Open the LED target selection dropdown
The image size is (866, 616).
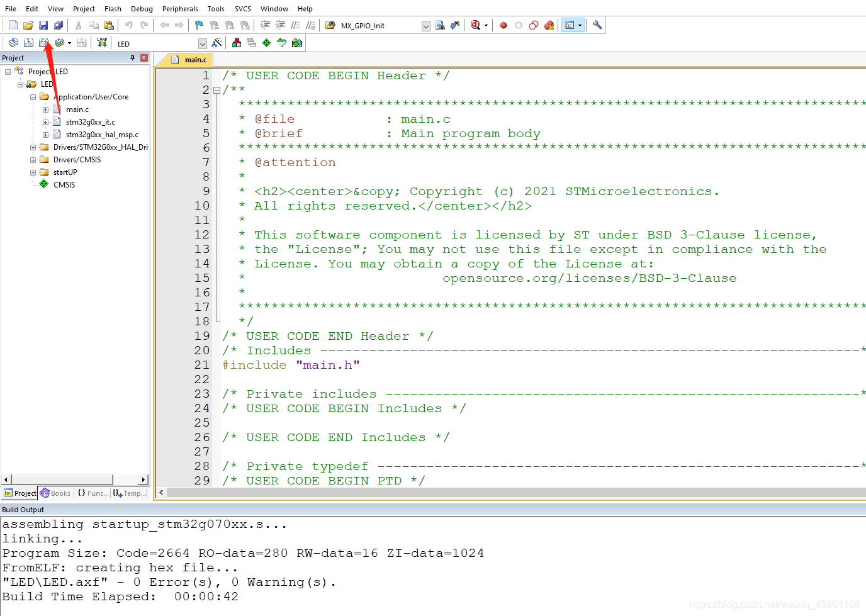pos(203,43)
